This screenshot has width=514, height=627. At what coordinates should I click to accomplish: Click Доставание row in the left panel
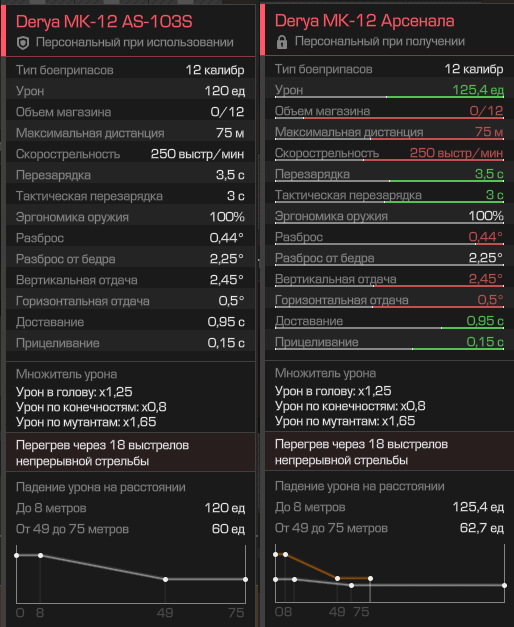[130, 322]
